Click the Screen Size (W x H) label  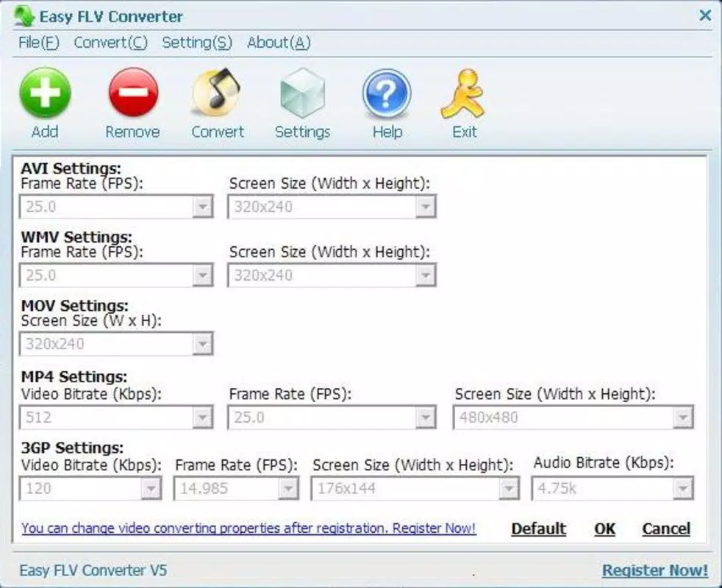point(91,320)
